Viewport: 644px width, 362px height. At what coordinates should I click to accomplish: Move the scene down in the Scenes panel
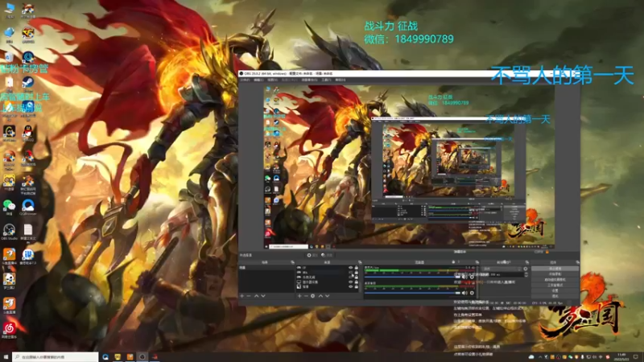263,296
